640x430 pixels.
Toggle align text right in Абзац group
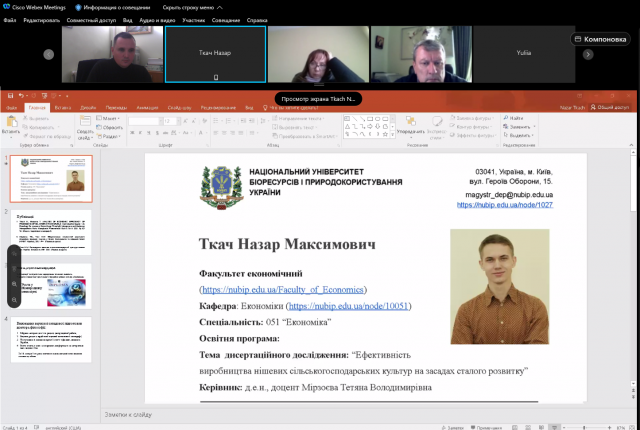233,133
